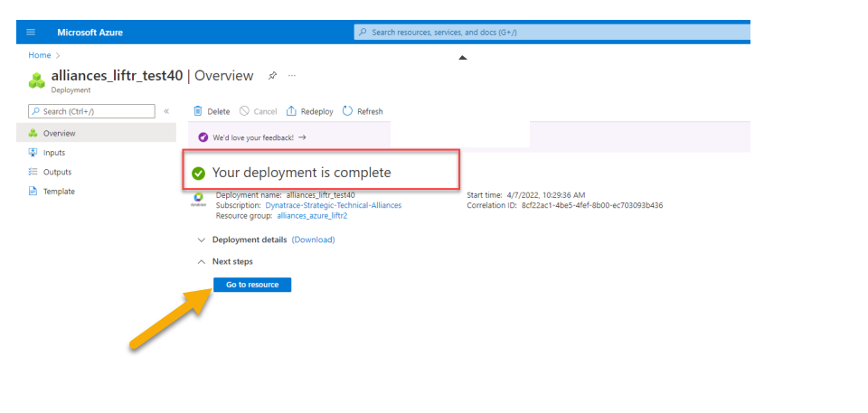
Task: Open Inputs in the left menu
Action: (54, 153)
